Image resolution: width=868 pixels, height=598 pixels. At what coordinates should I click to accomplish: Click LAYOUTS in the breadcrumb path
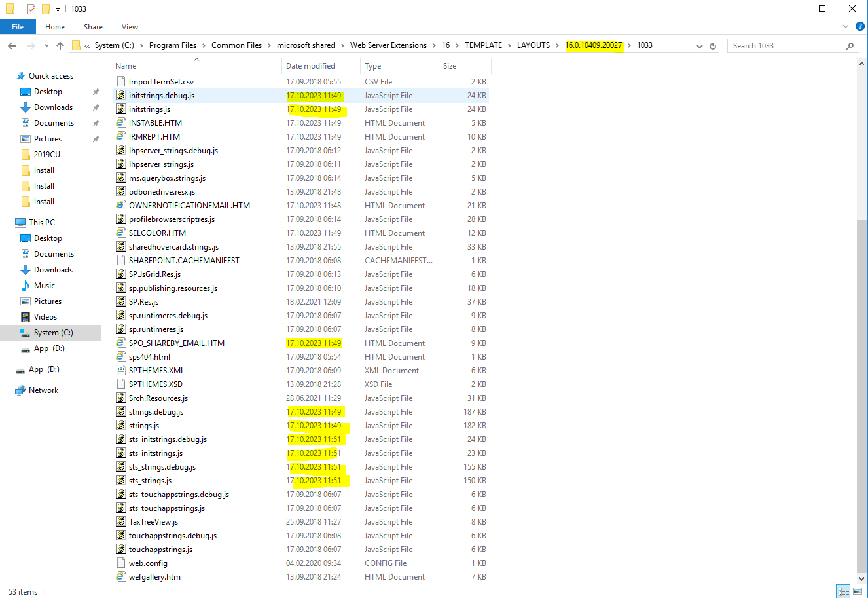[533, 45]
